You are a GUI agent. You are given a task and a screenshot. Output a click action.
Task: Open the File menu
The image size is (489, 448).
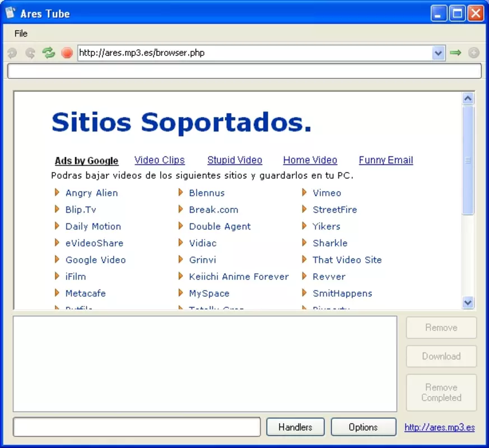click(21, 34)
